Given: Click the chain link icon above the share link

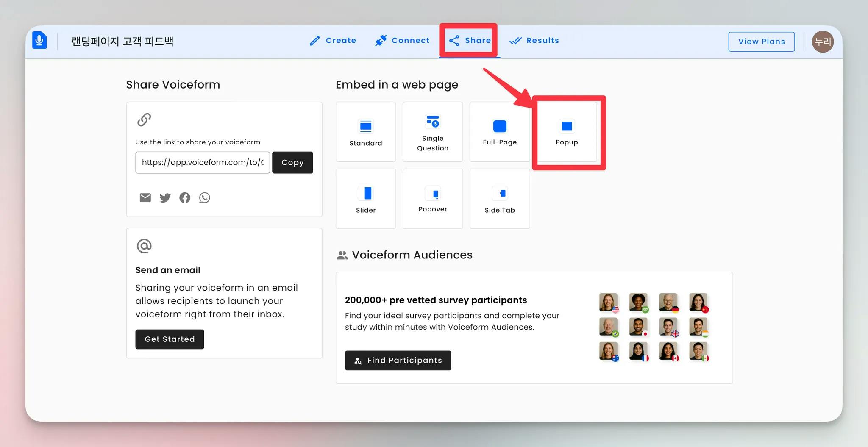Looking at the screenshot, I should point(144,120).
